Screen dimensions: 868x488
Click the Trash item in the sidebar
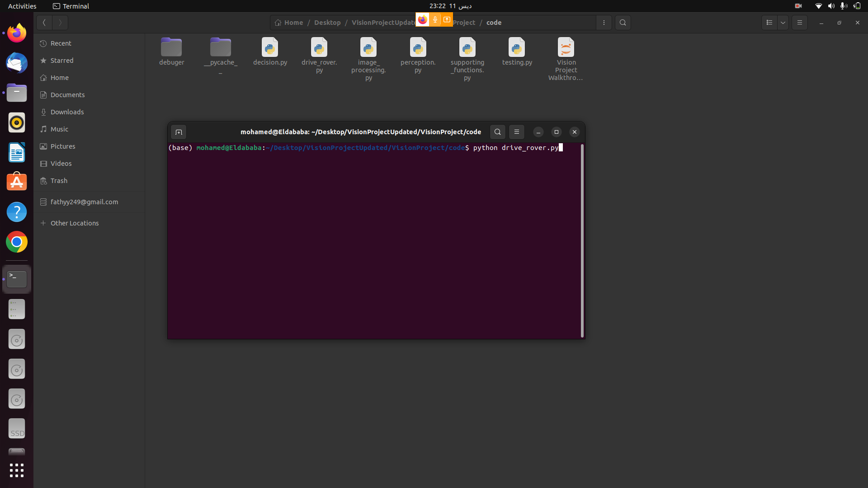tap(58, 180)
